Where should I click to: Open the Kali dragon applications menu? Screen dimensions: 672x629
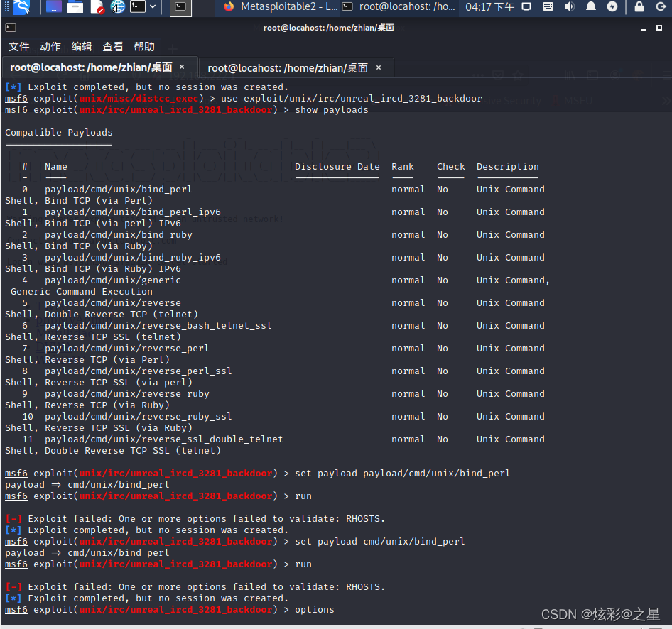[x=21, y=7]
